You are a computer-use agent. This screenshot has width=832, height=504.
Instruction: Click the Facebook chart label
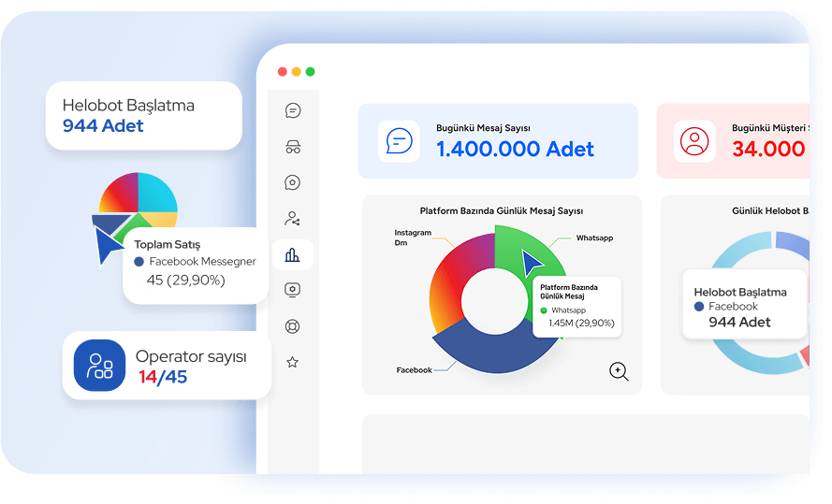[414, 370]
